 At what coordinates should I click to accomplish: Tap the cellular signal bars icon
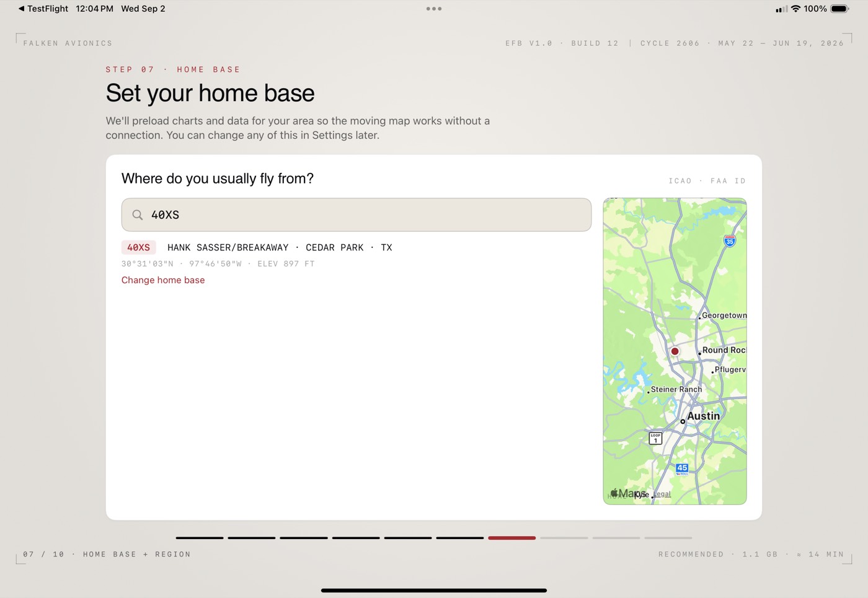click(781, 9)
